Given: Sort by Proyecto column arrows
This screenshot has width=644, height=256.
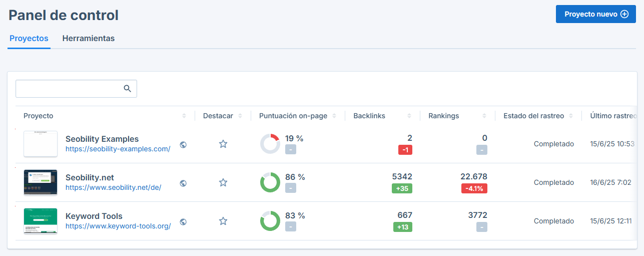Looking at the screenshot, I should (x=184, y=116).
